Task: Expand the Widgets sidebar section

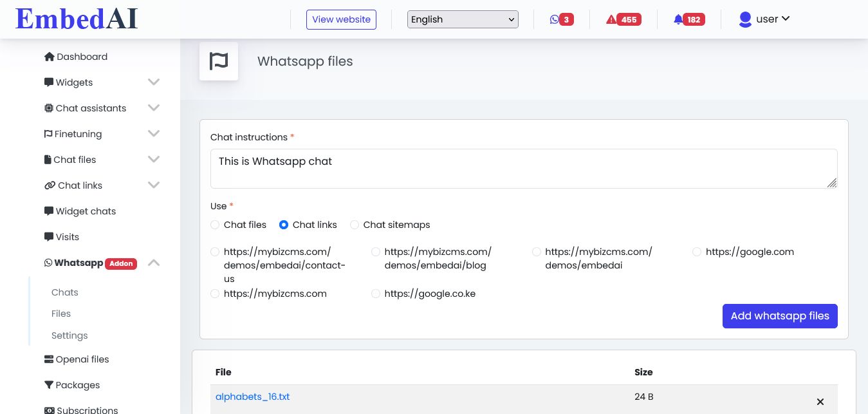Action: pyautogui.click(x=153, y=82)
